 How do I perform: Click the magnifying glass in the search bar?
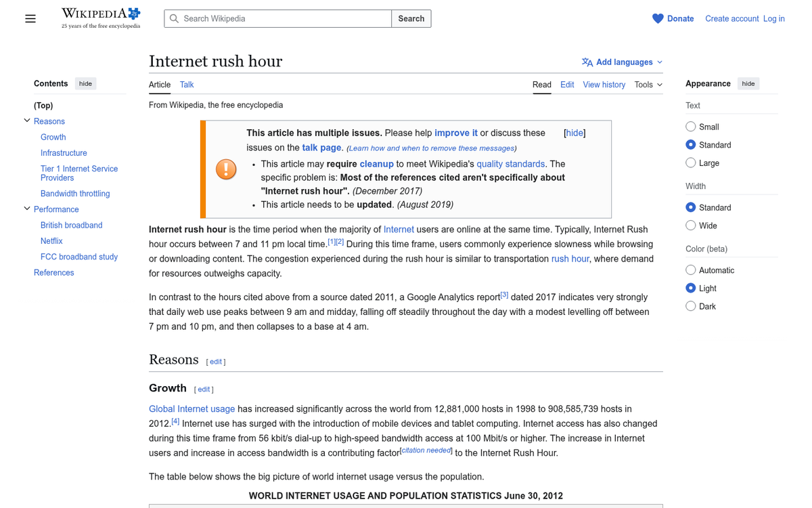point(174,18)
